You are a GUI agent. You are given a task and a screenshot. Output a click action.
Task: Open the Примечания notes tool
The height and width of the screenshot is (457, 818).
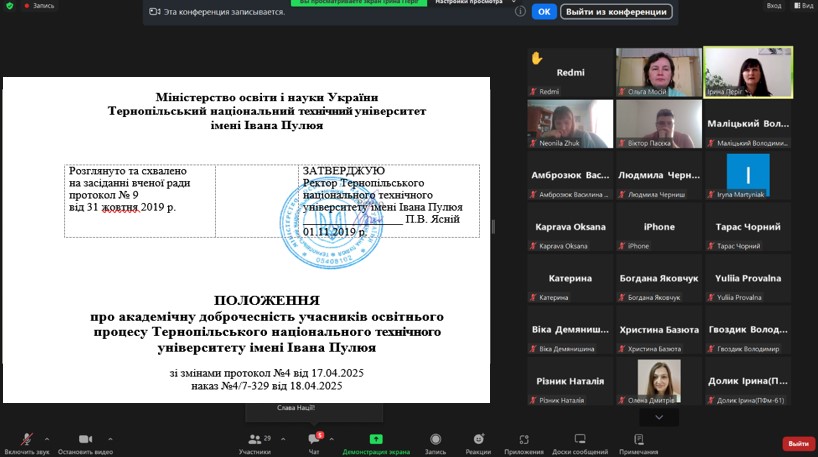[638, 441]
